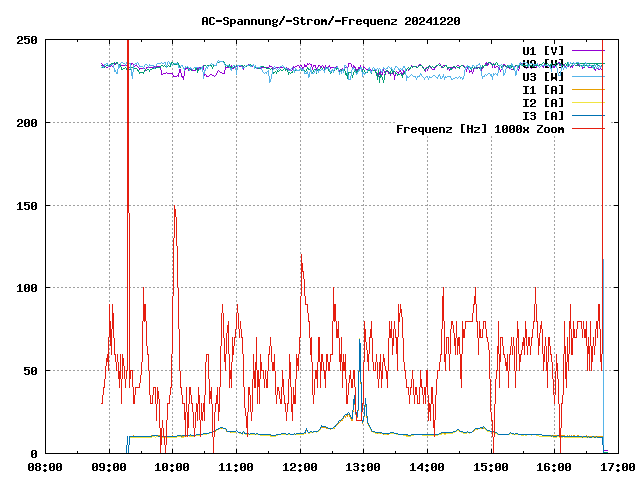Click the 12:00 x-axis time label
Image resolution: width=640 pixels, height=480 pixels.
coord(300,466)
